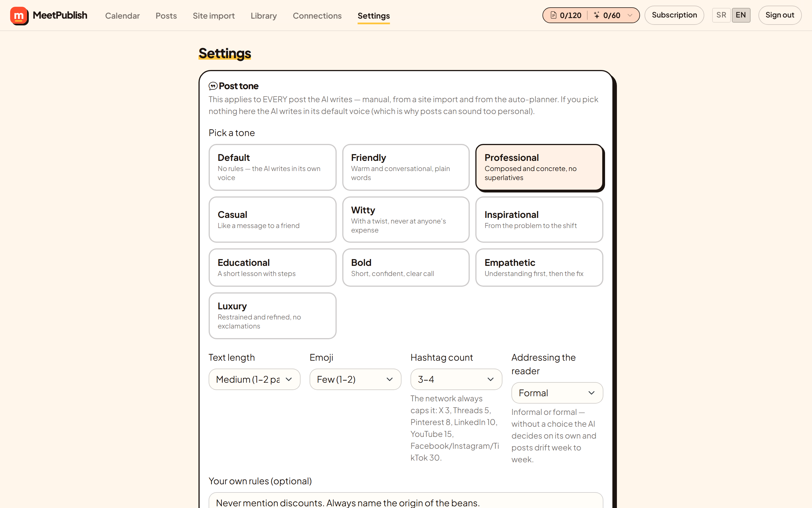Select the Empathetic tone card
Viewport: 812px width, 508px height.
pyautogui.click(x=539, y=268)
